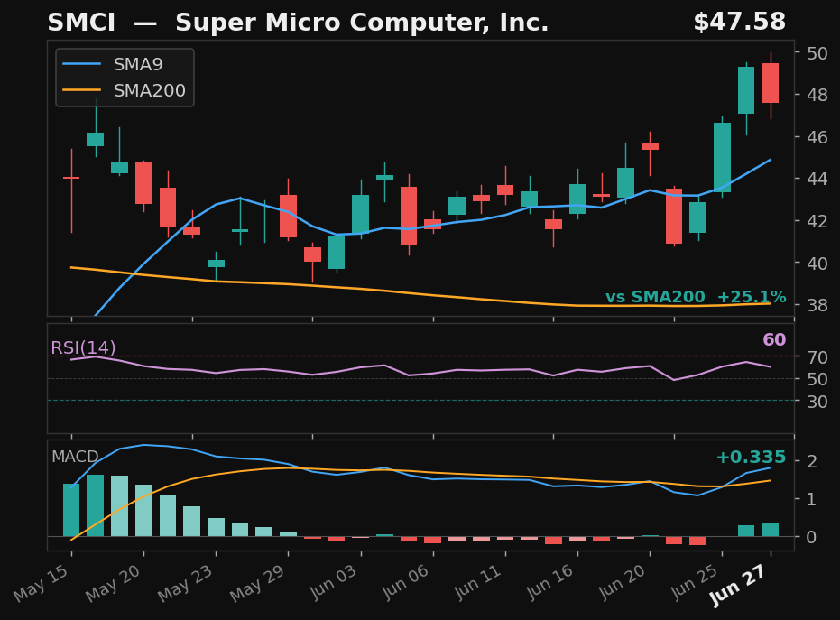
Task: Click the 46 price axis tick label
Action: [817, 137]
